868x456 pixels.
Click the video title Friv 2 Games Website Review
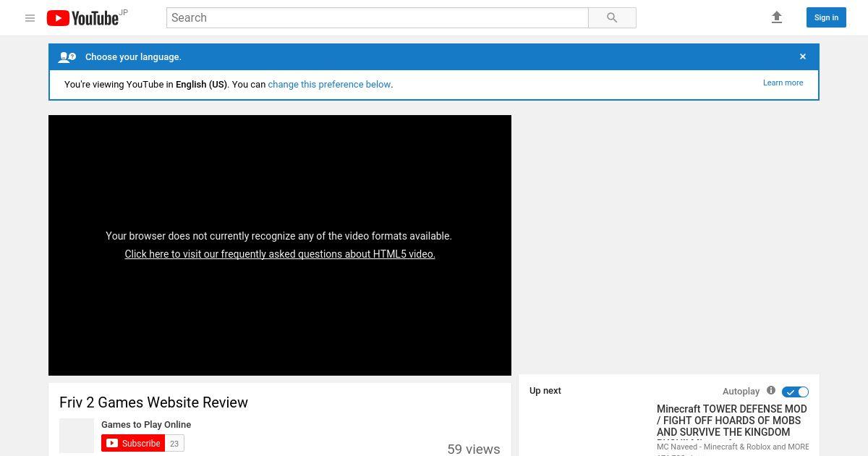153,402
